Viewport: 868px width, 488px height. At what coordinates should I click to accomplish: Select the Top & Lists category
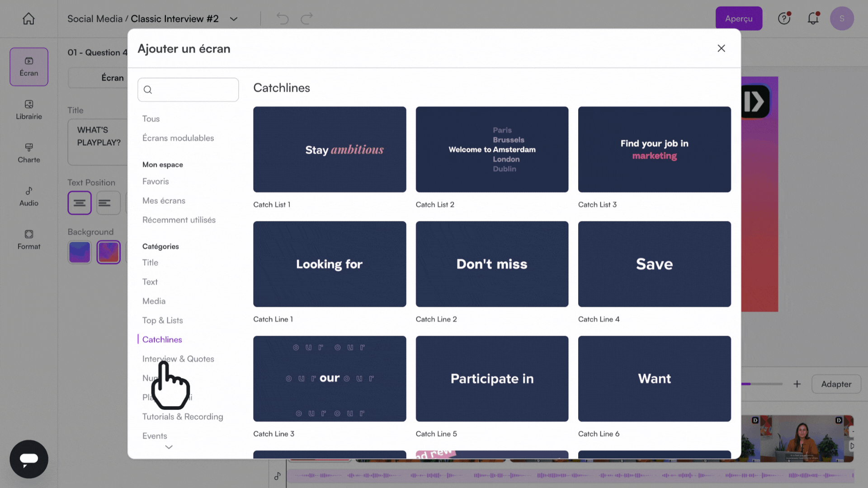tap(162, 320)
